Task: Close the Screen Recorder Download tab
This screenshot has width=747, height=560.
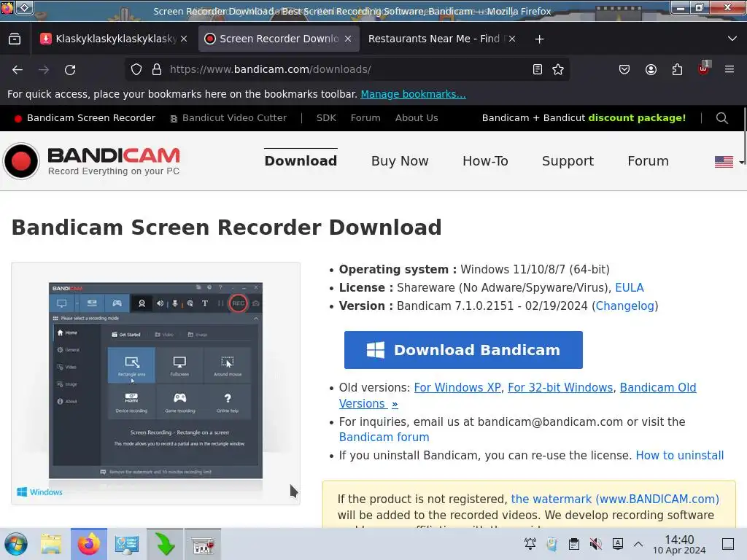Action: [348, 39]
